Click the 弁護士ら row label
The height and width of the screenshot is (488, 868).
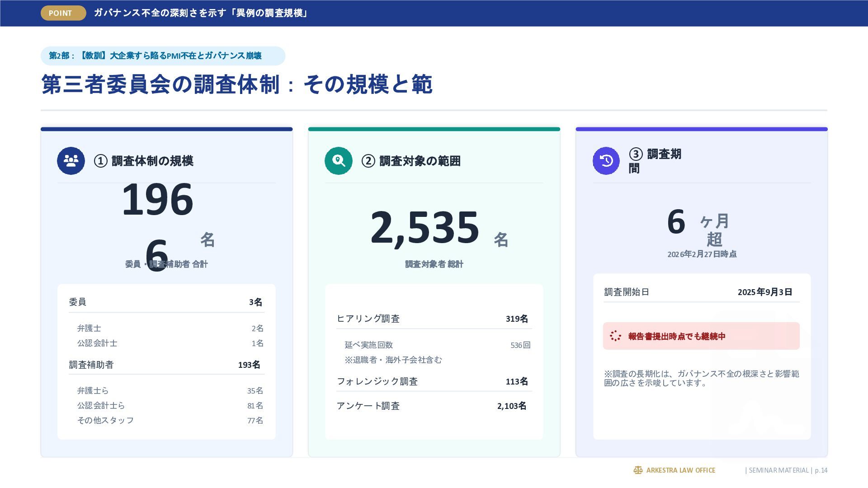(x=93, y=390)
